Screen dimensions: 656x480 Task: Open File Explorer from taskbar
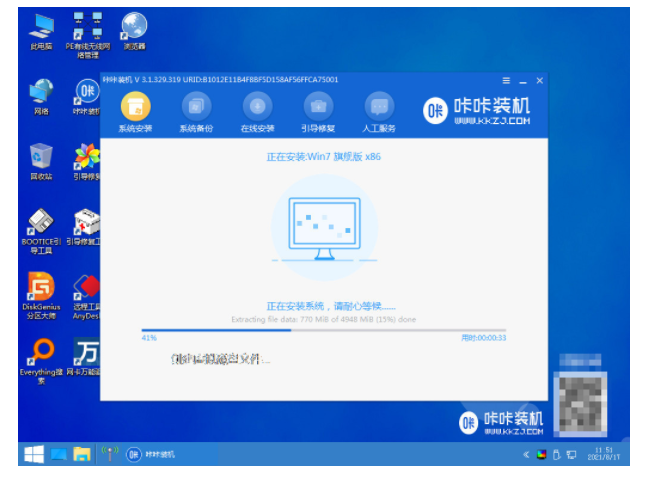coord(81,455)
